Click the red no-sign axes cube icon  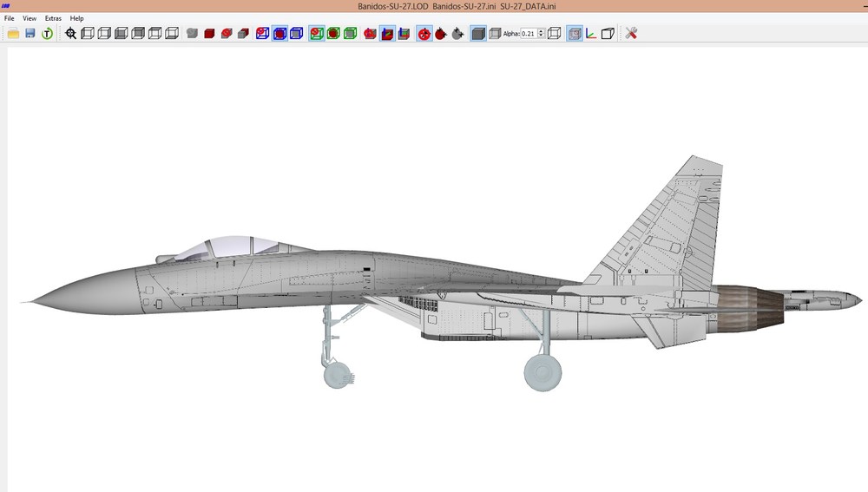click(371, 33)
